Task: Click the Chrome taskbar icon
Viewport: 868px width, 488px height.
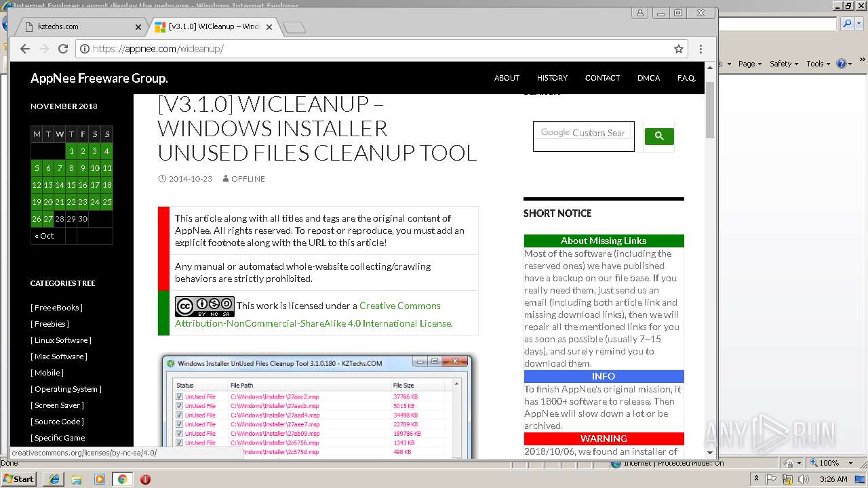Action: (122, 479)
